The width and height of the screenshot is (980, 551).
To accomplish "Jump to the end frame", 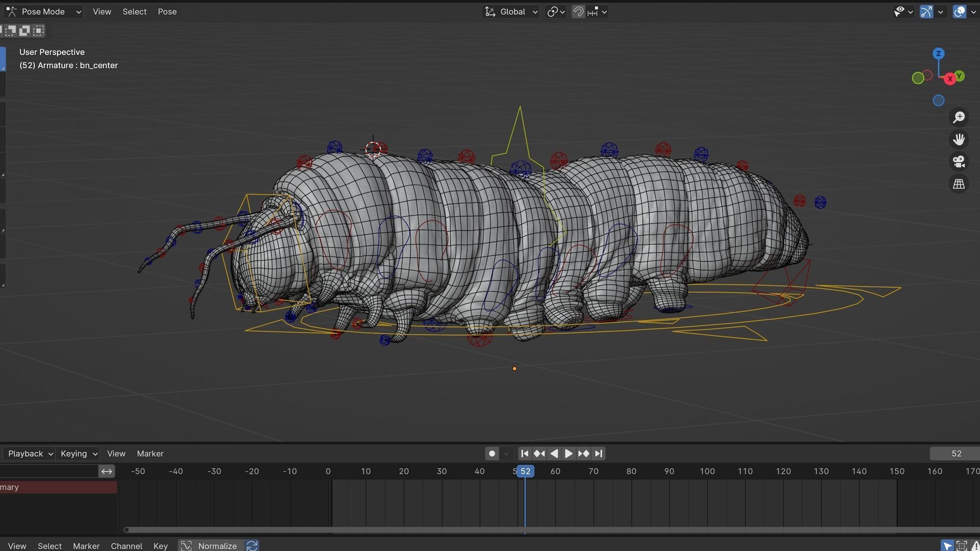I will 598,454.
